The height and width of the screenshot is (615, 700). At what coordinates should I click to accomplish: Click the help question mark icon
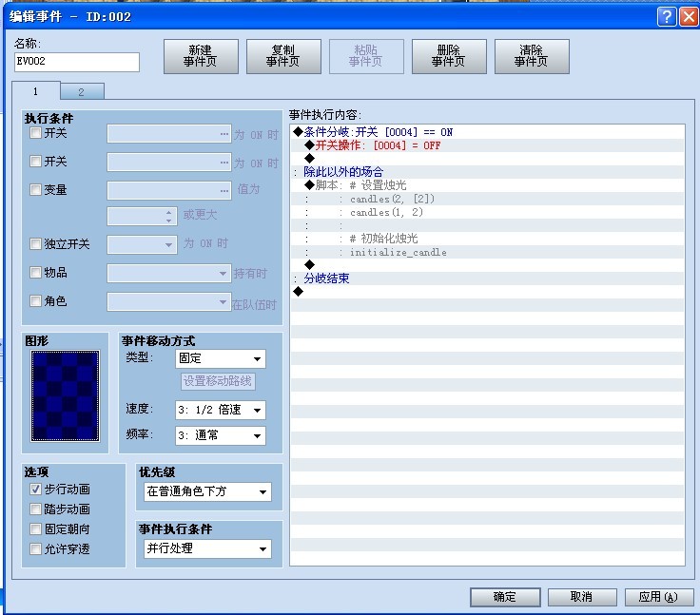667,17
